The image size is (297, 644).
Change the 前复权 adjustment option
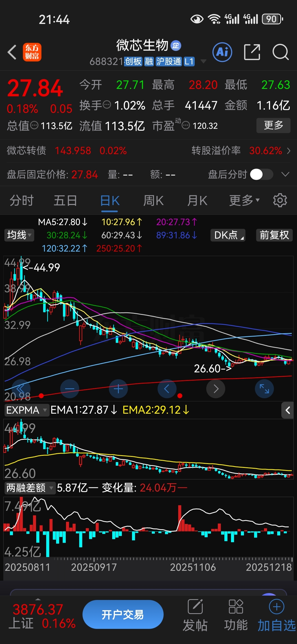pos(274,235)
